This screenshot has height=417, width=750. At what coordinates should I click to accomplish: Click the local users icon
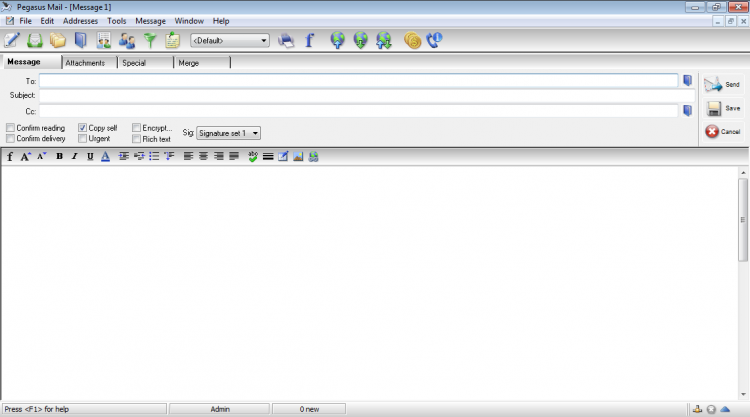[x=127, y=40]
